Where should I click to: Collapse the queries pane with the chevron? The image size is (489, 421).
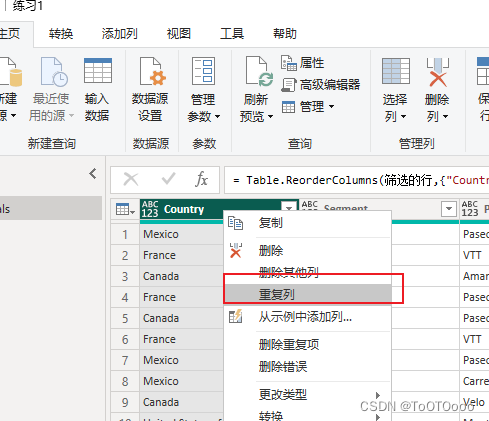click(93, 174)
